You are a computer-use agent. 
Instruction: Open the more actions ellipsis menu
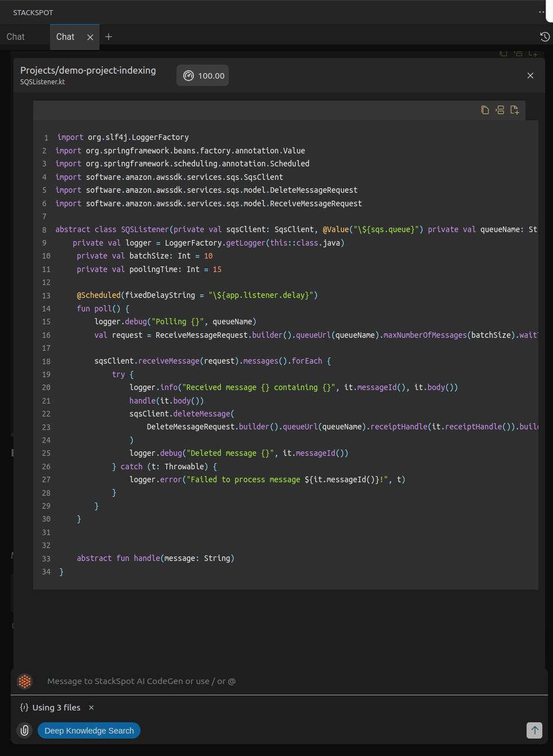tap(542, 12)
